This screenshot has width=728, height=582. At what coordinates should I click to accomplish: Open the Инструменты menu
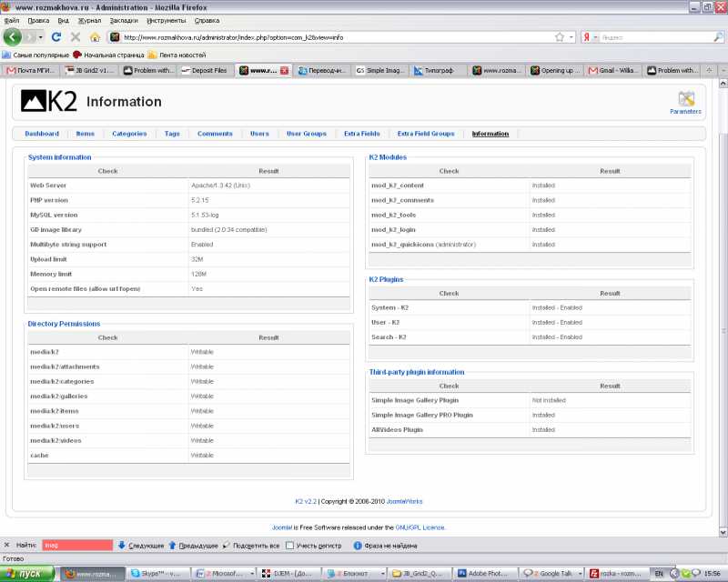[167, 20]
